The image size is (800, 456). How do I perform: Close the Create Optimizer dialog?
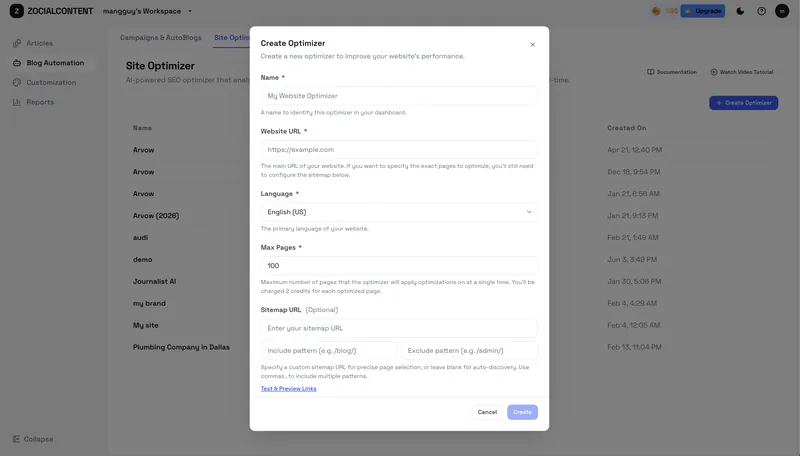tap(532, 44)
